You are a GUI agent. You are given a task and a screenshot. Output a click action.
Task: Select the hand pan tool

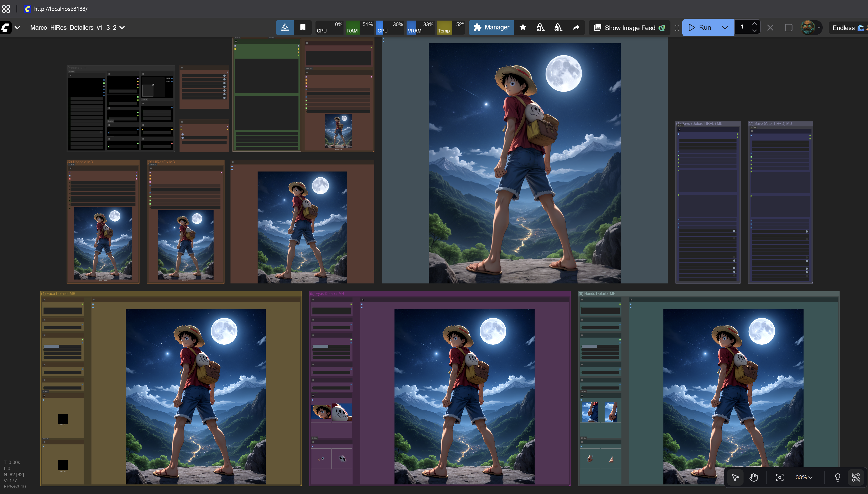coord(753,477)
